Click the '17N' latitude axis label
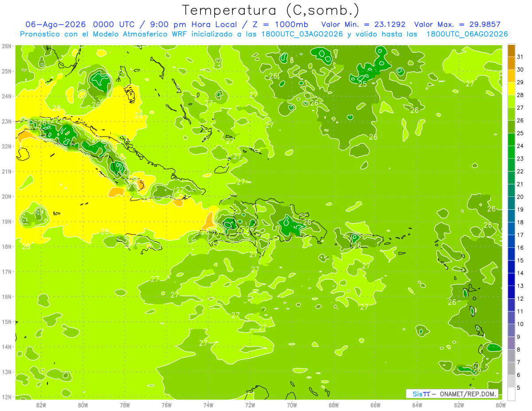 click(x=7, y=272)
